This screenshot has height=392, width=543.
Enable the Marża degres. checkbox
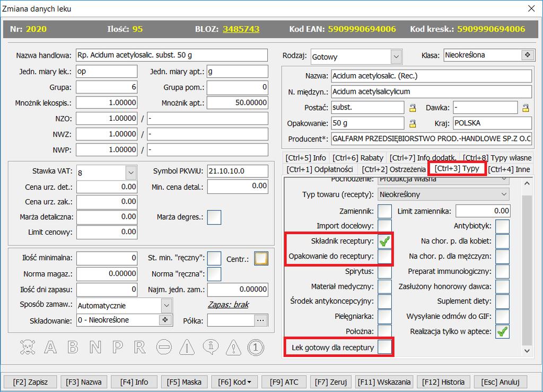[214, 217]
